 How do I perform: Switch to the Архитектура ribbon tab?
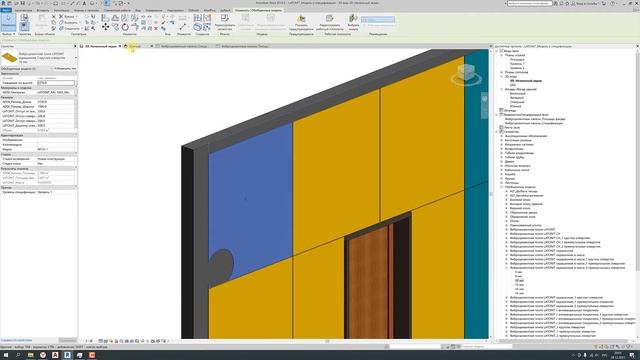[x=23, y=10]
